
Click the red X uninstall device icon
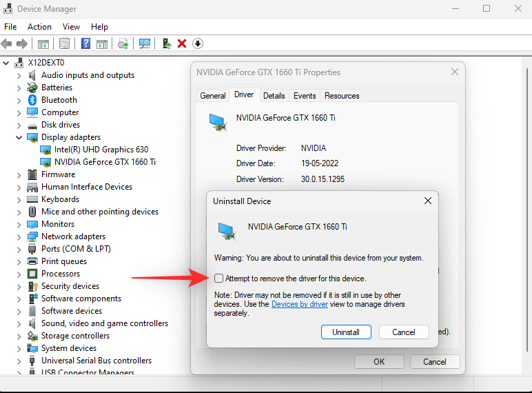point(182,43)
